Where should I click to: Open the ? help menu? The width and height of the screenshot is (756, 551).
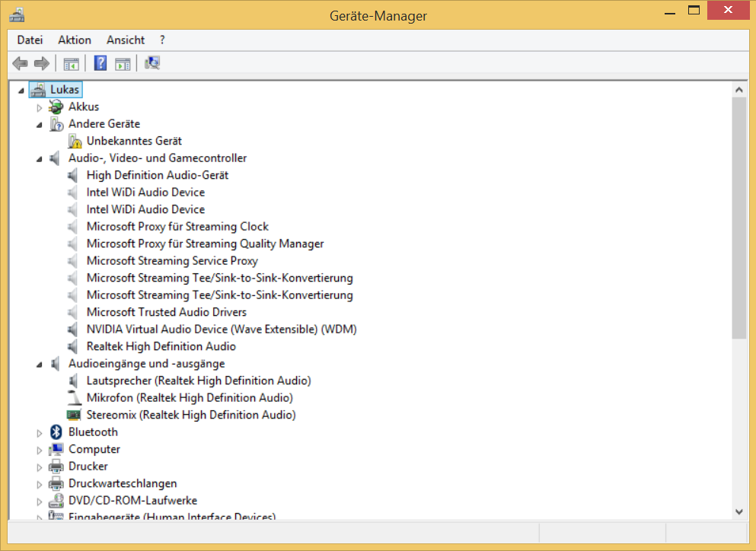(162, 40)
